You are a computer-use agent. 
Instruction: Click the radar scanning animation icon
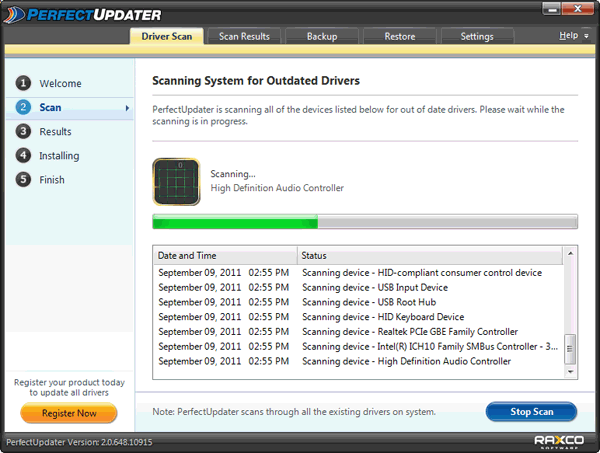coord(176,182)
